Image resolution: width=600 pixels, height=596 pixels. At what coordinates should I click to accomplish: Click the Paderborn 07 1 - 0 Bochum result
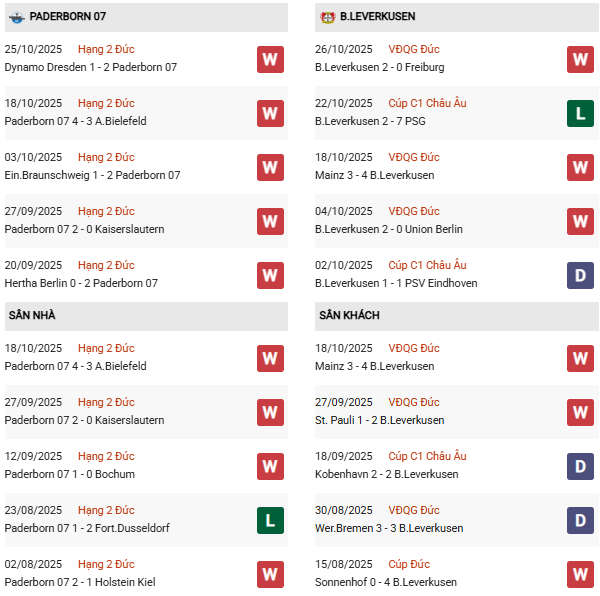[x=69, y=474]
